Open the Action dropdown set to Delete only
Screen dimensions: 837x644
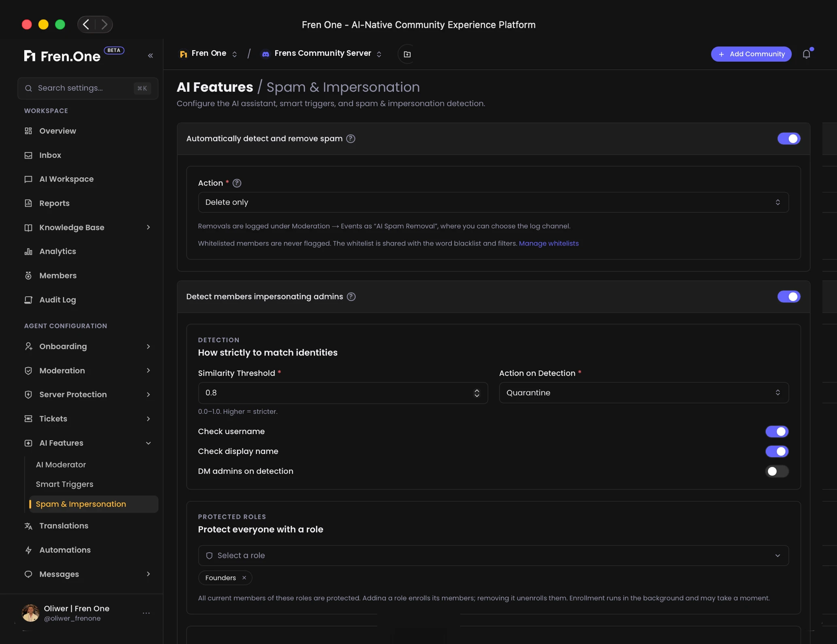(x=493, y=202)
